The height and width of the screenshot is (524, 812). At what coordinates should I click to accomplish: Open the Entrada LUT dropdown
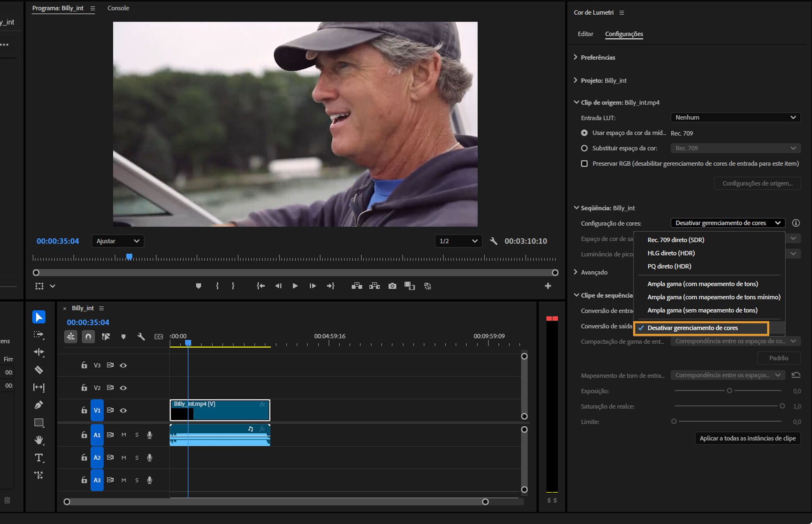735,117
